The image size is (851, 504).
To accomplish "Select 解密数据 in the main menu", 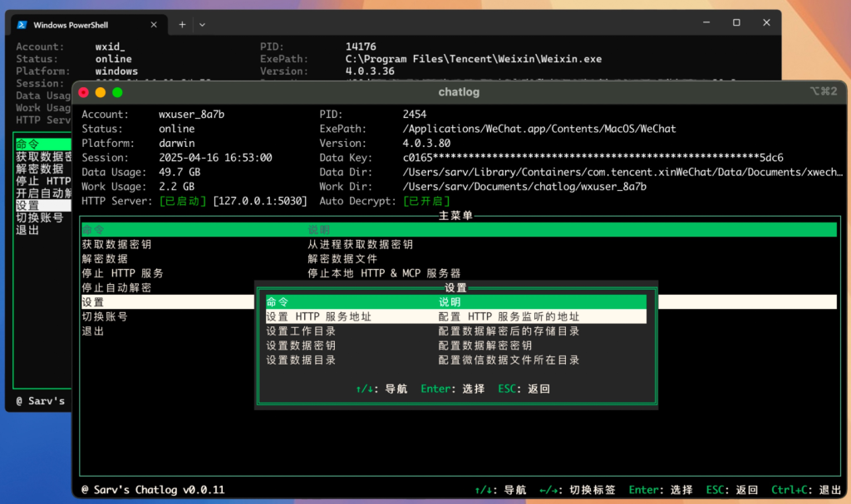I will click(105, 259).
